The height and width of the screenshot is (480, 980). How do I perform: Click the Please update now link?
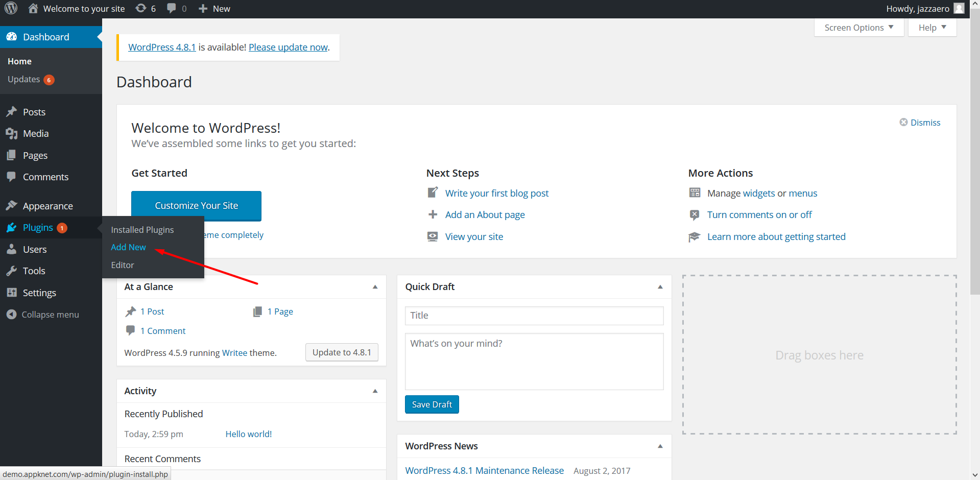tap(288, 47)
